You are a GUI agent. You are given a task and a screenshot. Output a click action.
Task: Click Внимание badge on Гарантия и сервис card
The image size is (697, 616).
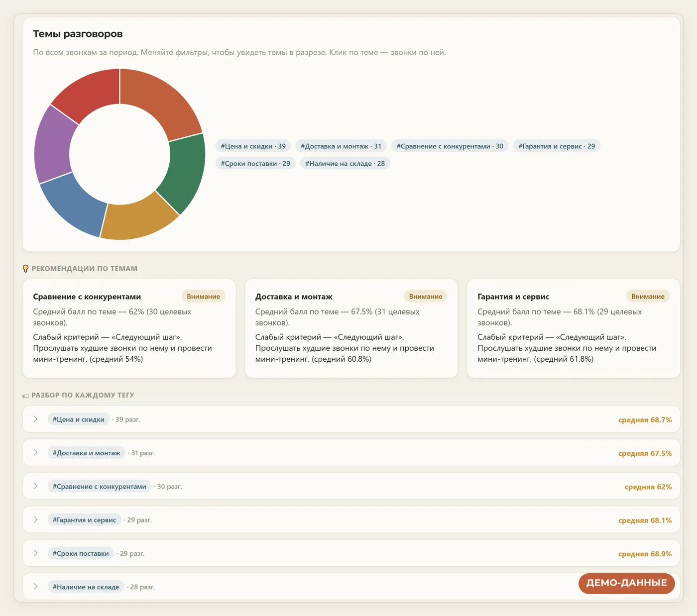tap(648, 297)
